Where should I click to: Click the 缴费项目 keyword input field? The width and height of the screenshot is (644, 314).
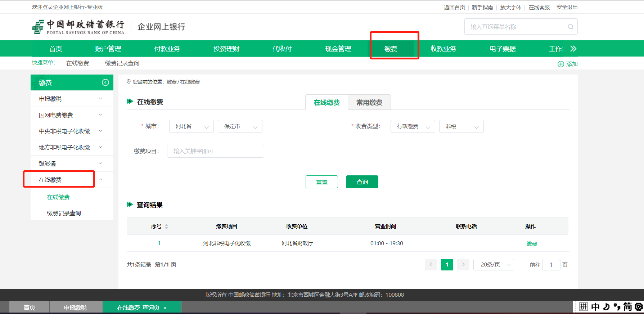[x=215, y=151]
